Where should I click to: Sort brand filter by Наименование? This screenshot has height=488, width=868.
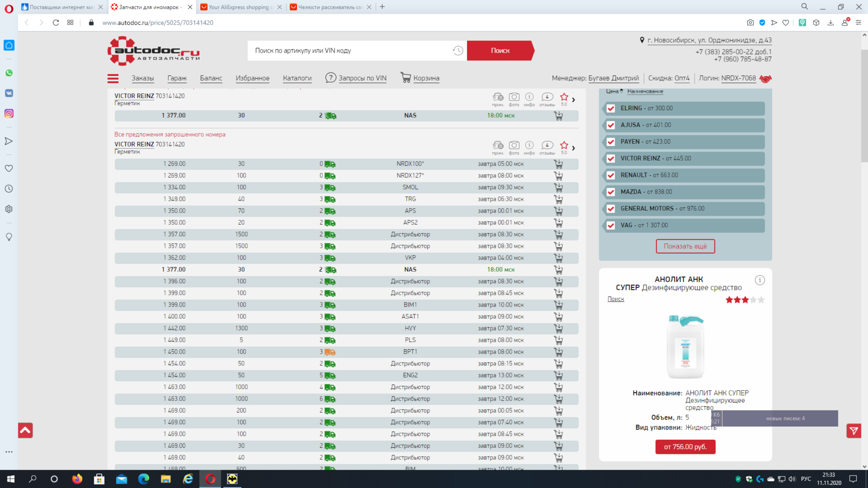click(645, 92)
